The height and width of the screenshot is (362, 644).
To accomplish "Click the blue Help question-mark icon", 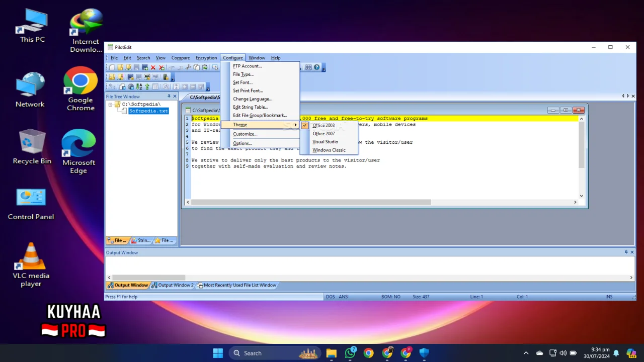I will click(316, 67).
